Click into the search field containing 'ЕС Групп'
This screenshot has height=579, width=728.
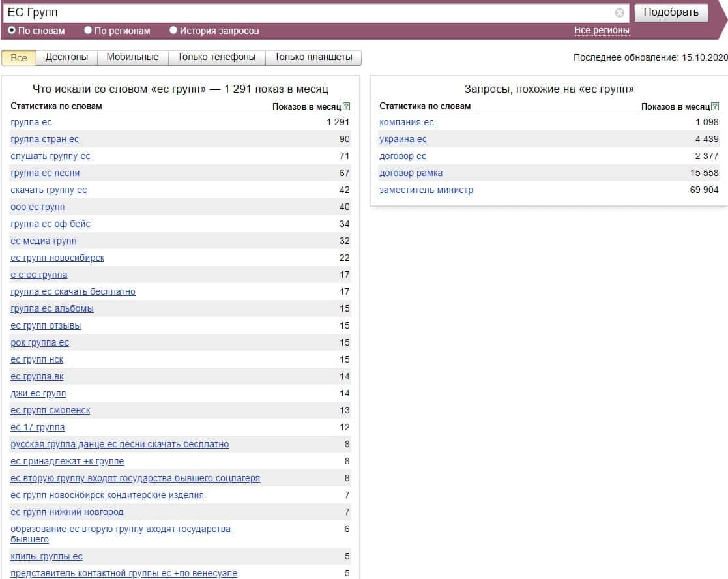306,12
